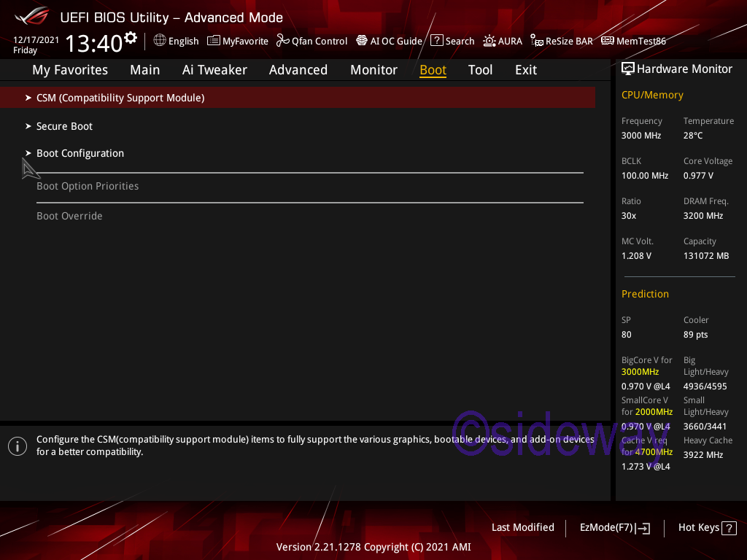Click the 0.977 V core voltage value

coord(698,176)
